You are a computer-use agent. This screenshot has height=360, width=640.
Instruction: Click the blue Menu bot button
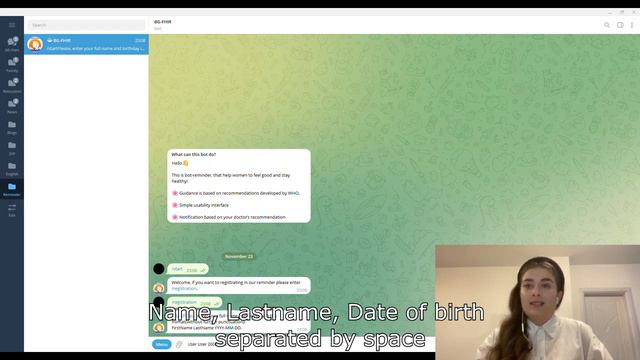[x=162, y=344]
